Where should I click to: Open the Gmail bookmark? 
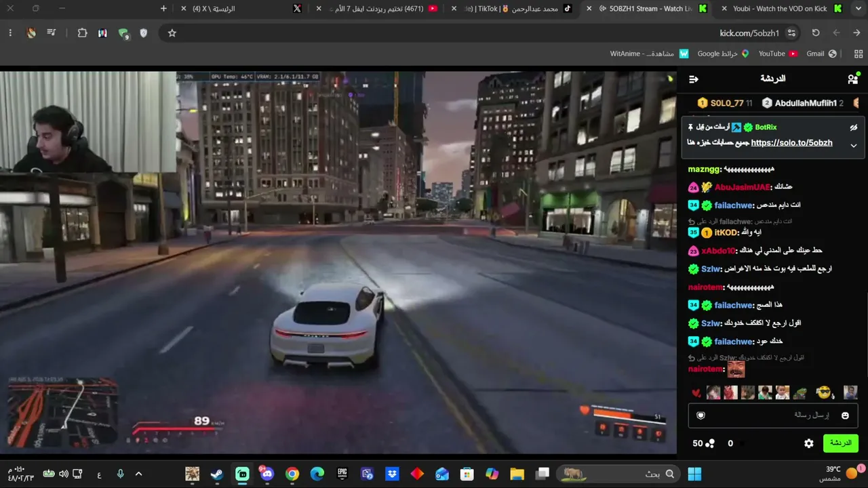[821, 54]
